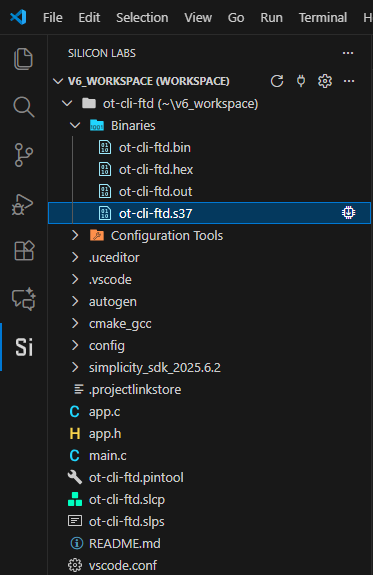Click the gear icon of vscode.conf

pos(75,565)
